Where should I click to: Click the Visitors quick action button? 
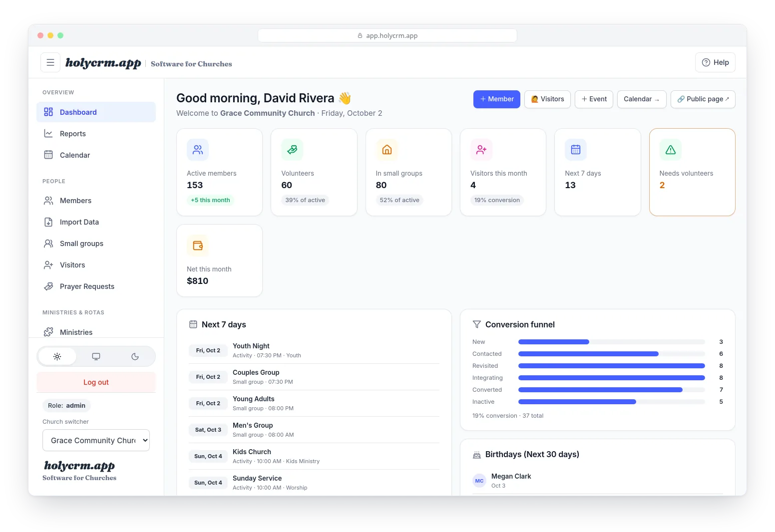(547, 99)
